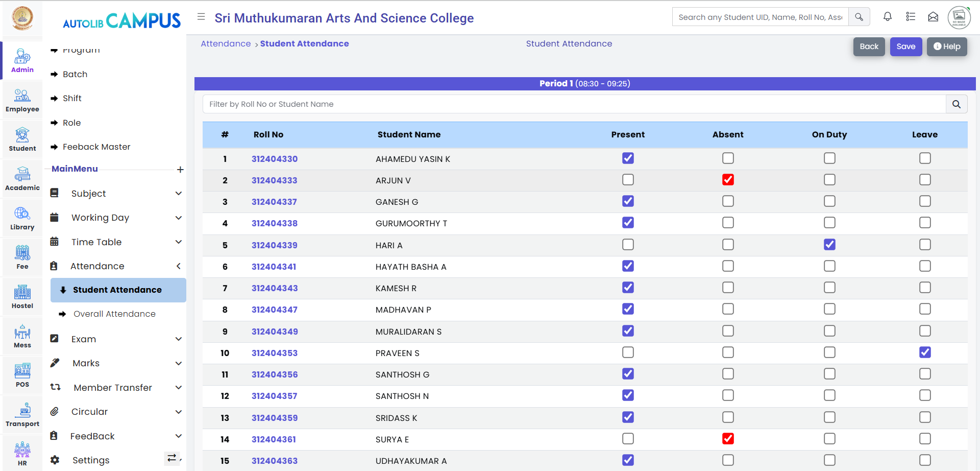Open the Hostel module in sidebar

tap(22, 296)
